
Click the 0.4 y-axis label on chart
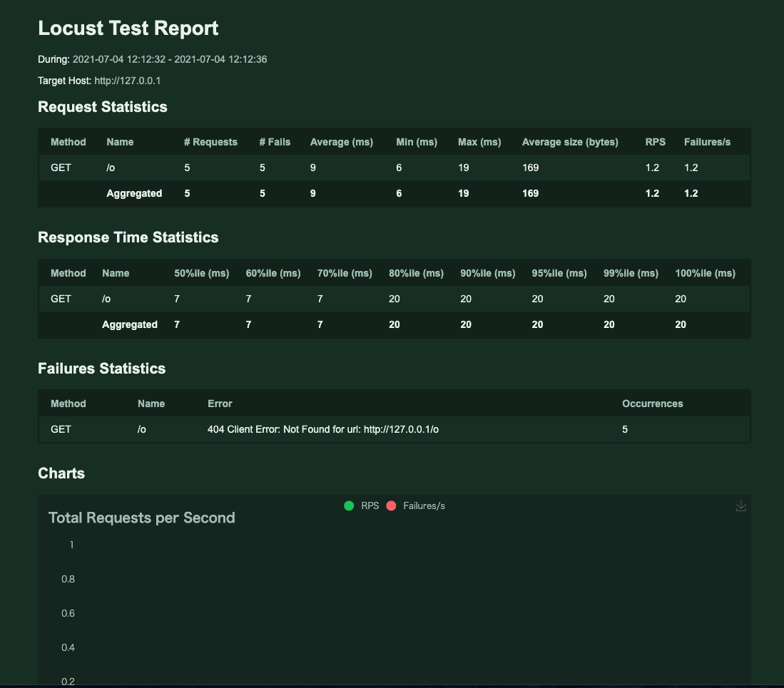68,647
